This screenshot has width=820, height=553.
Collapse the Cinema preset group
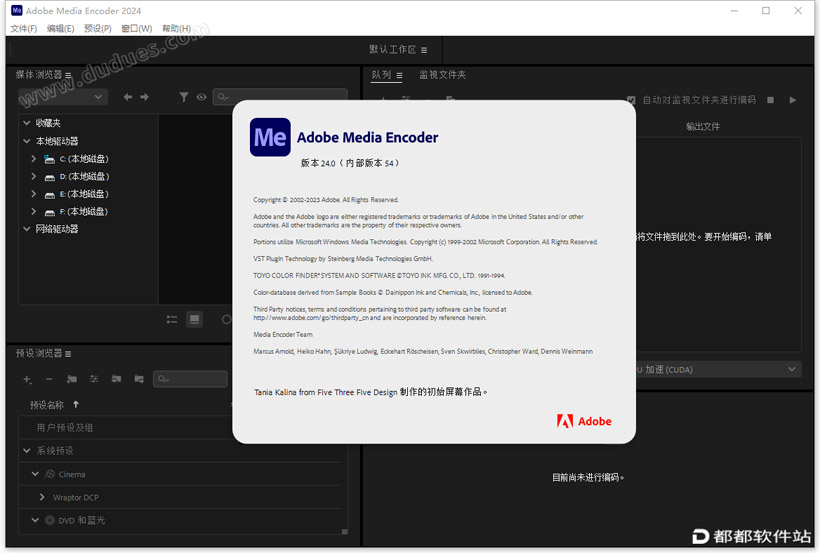(x=35, y=474)
